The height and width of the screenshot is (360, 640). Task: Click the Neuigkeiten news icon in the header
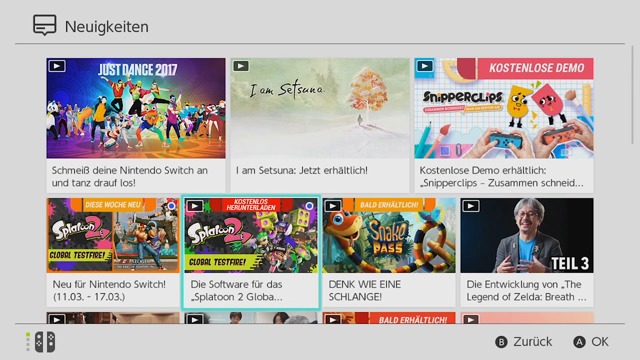pos(44,25)
